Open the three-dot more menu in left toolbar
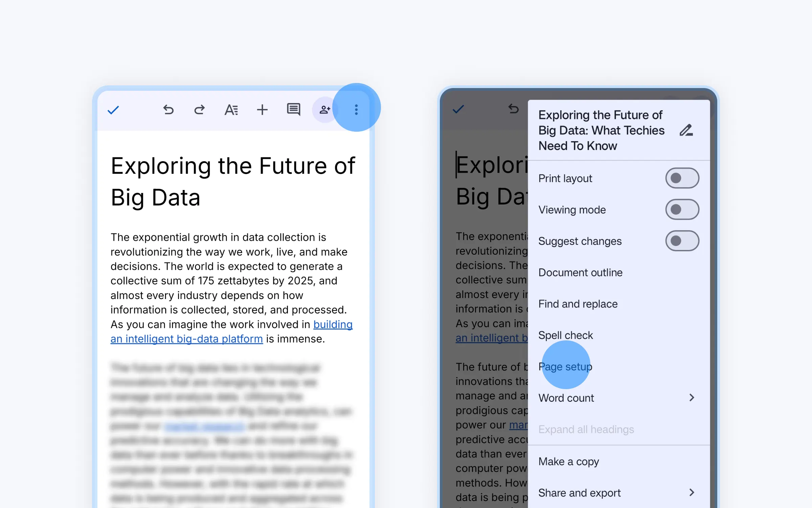 (x=356, y=110)
